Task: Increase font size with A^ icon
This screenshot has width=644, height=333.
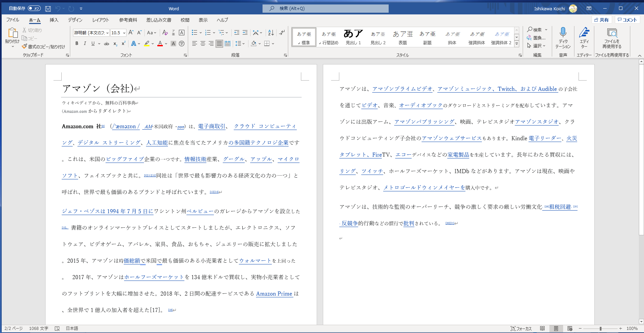Action: tap(131, 33)
